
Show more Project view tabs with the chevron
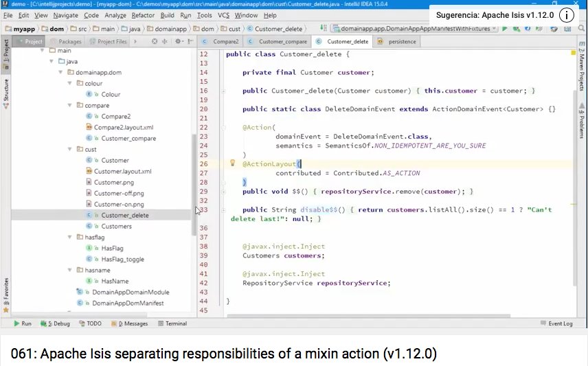[135, 41]
